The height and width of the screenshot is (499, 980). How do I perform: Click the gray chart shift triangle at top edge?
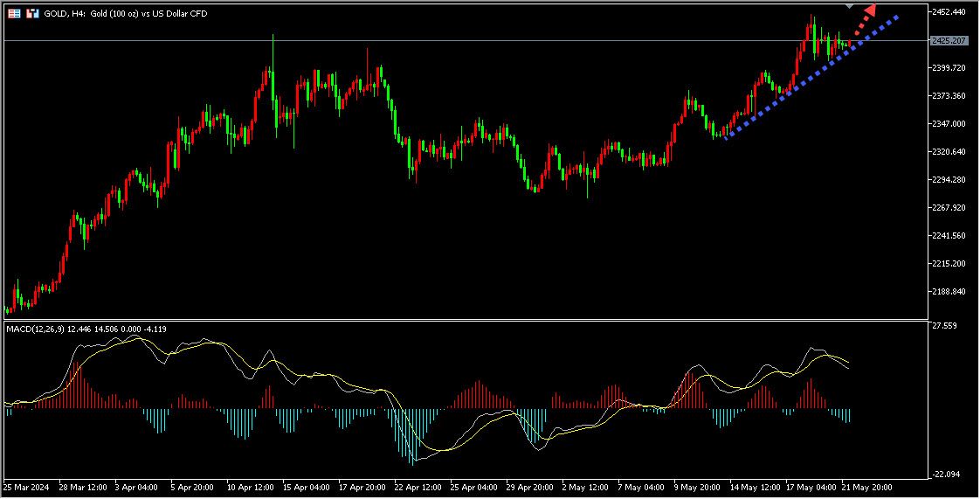point(850,6)
